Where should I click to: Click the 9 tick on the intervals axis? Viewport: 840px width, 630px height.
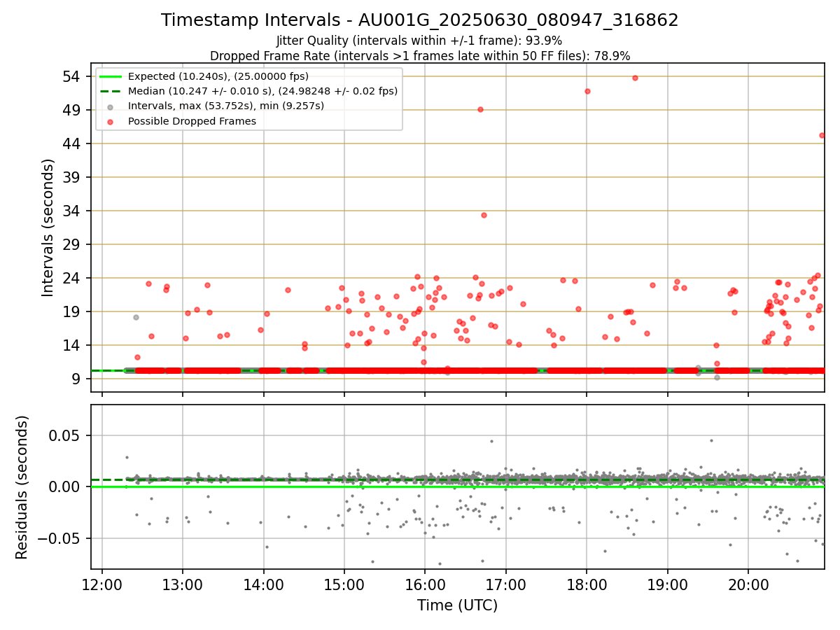click(78, 379)
